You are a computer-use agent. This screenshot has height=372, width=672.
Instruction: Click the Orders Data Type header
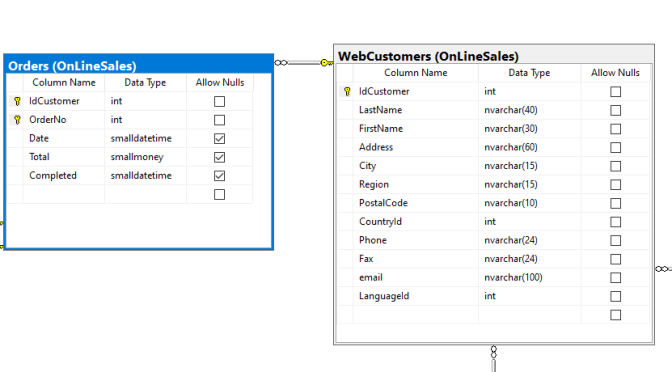145,82
